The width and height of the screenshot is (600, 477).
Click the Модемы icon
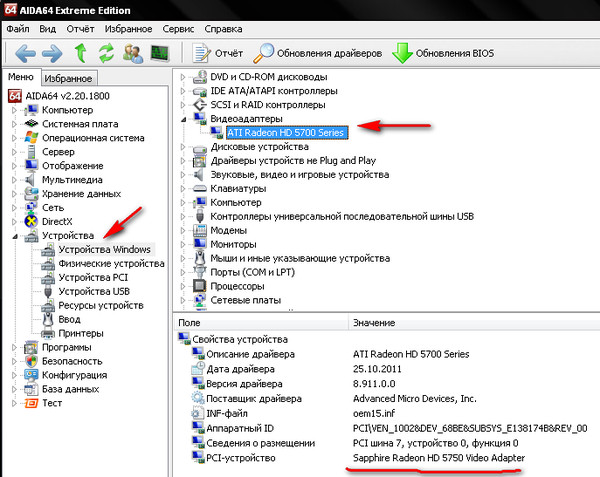pyautogui.click(x=200, y=230)
